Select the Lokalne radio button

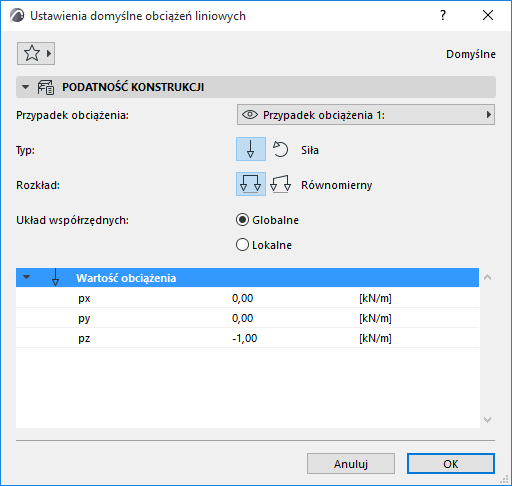[x=242, y=245]
